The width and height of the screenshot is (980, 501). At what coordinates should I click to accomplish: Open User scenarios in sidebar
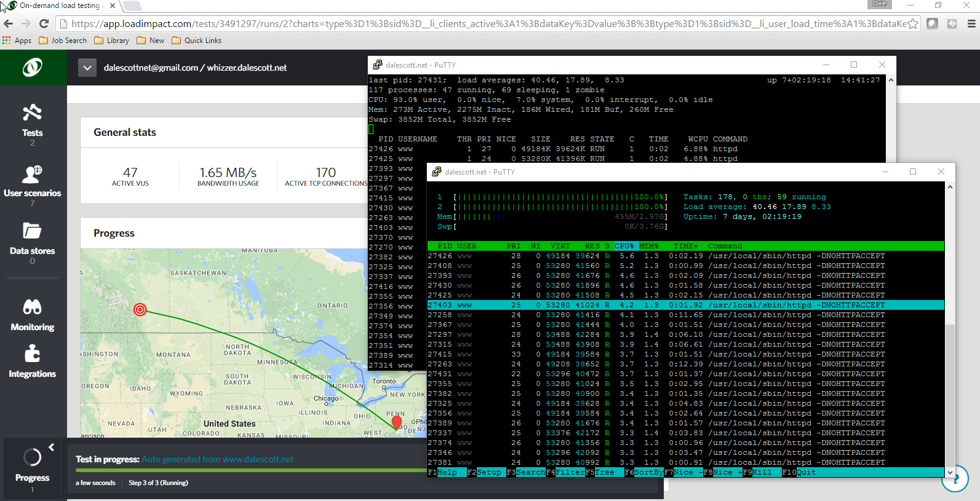33,186
